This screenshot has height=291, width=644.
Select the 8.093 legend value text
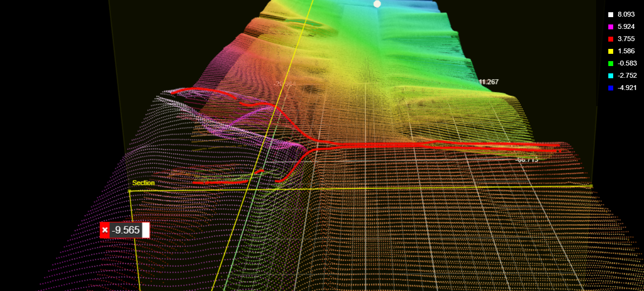tap(626, 15)
